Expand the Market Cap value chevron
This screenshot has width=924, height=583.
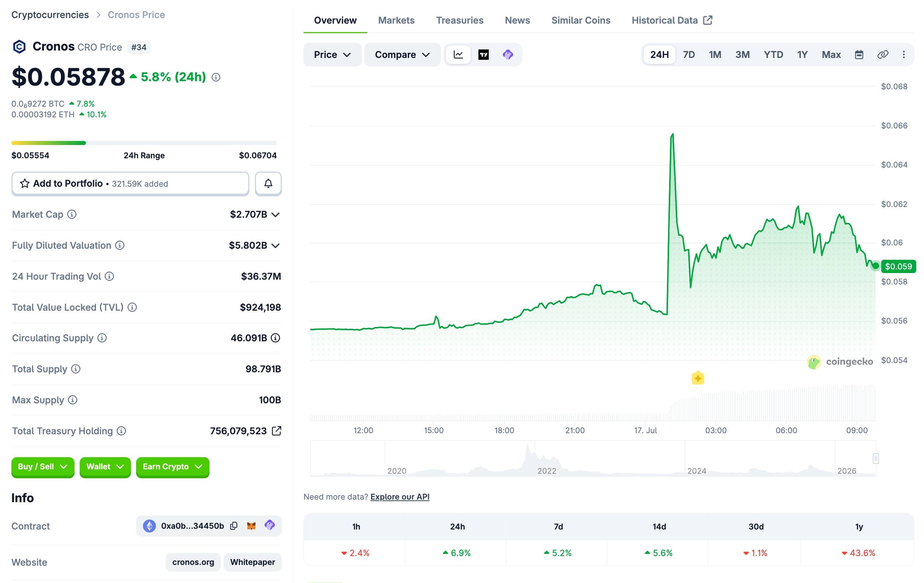point(276,214)
